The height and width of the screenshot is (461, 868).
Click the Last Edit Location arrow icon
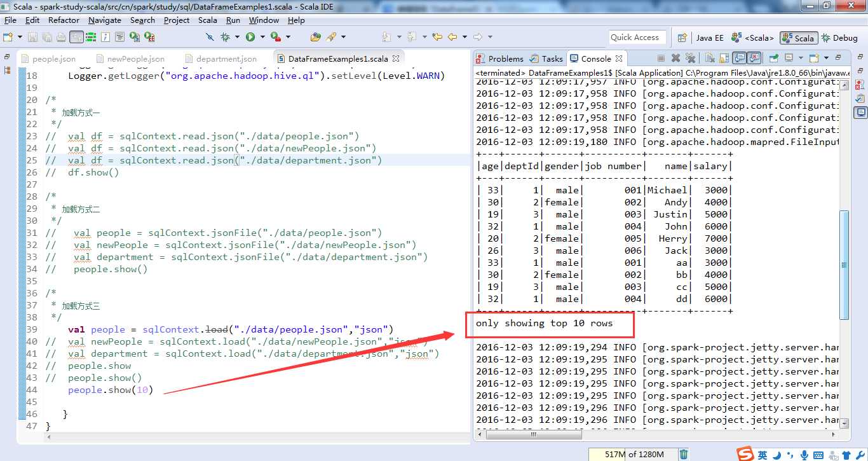(x=437, y=37)
